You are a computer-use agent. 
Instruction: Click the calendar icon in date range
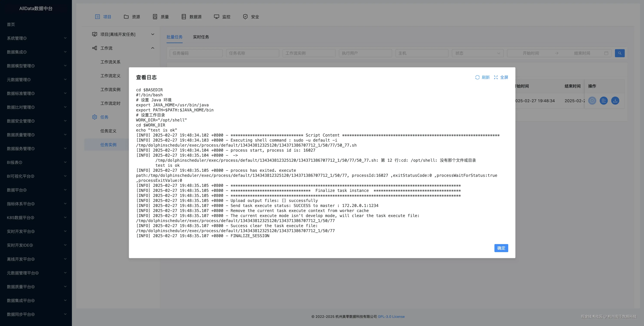pos(606,53)
